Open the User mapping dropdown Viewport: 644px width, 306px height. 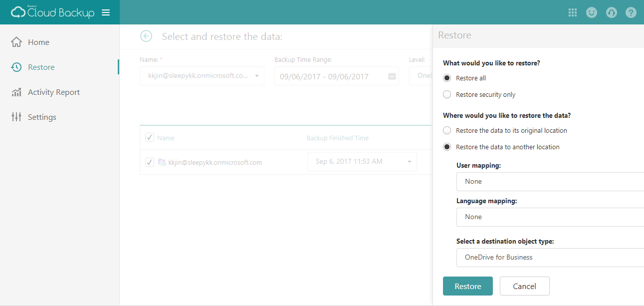[x=550, y=182]
